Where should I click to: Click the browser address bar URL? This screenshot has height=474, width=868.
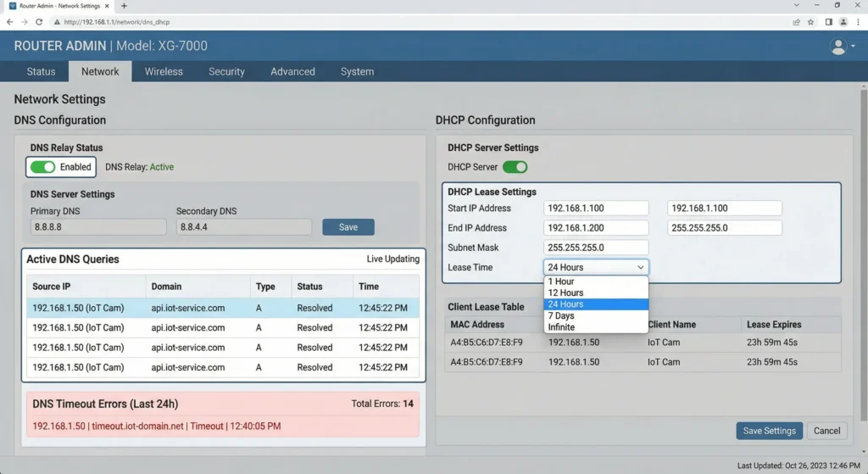click(x=117, y=22)
